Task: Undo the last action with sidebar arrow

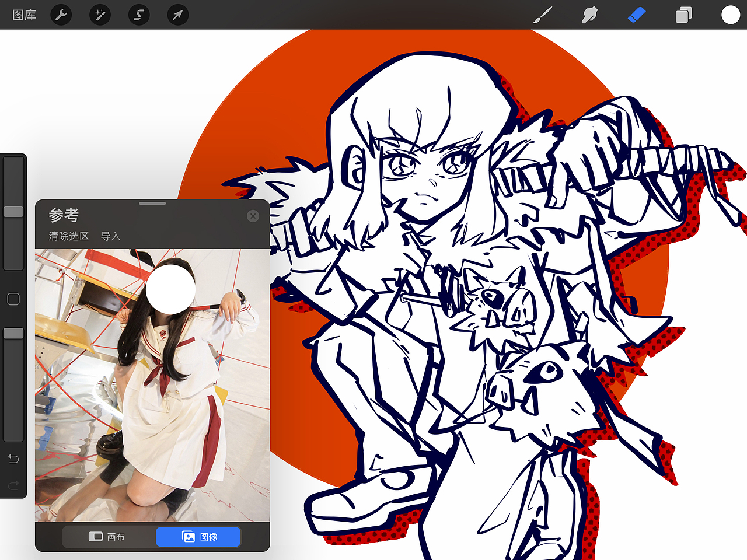Action: (x=13, y=459)
